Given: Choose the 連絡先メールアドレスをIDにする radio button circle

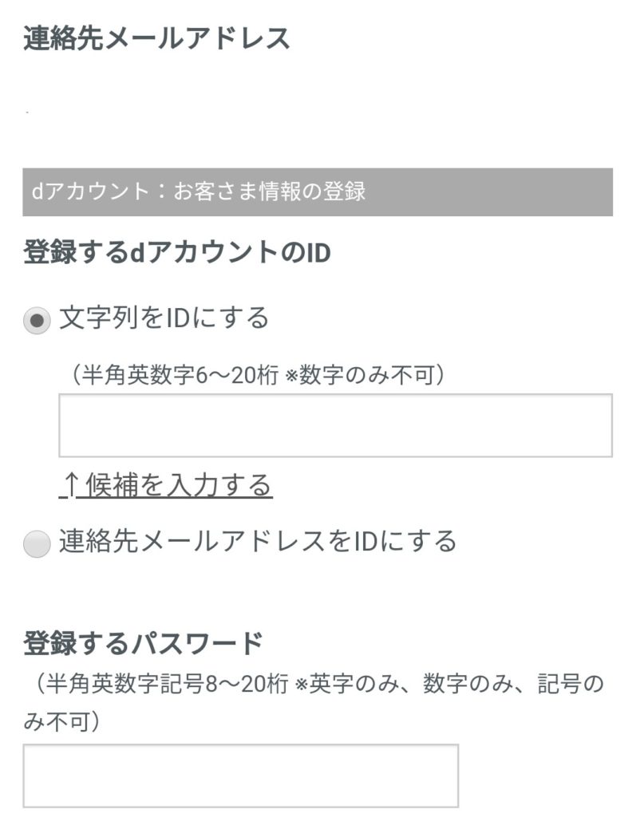Looking at the screenshot, I should (x=37, y=544).
